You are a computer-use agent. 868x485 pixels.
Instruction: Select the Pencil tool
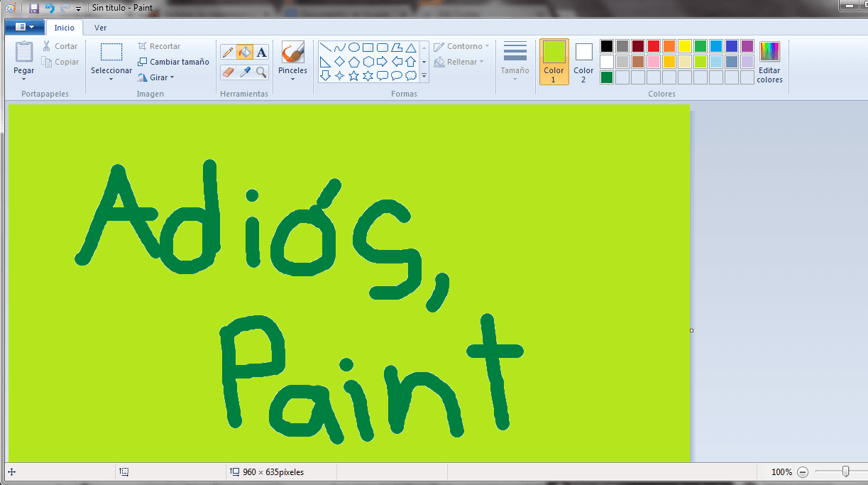click(228, 52)
